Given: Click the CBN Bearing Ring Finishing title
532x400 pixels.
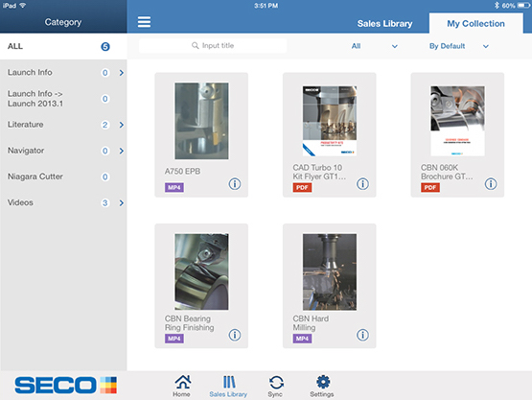Looking at the screenshot, I should click(x=190, y=323).
